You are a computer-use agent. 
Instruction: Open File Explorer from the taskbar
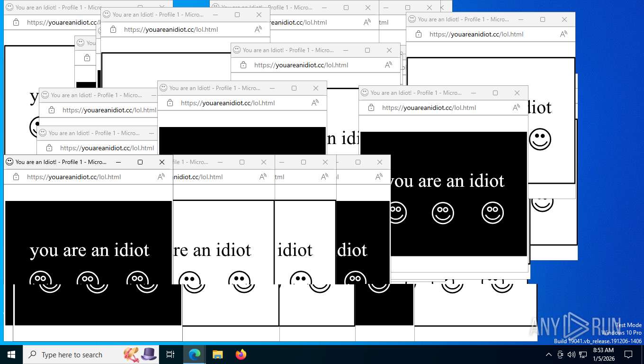coord(217,355)
